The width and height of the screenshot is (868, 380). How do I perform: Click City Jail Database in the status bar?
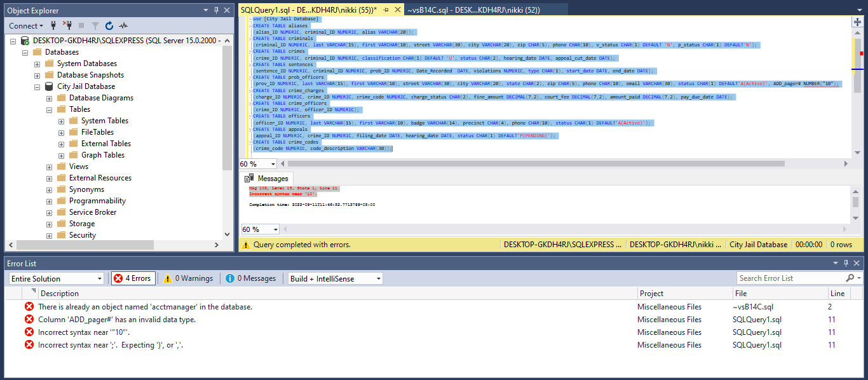758,244
